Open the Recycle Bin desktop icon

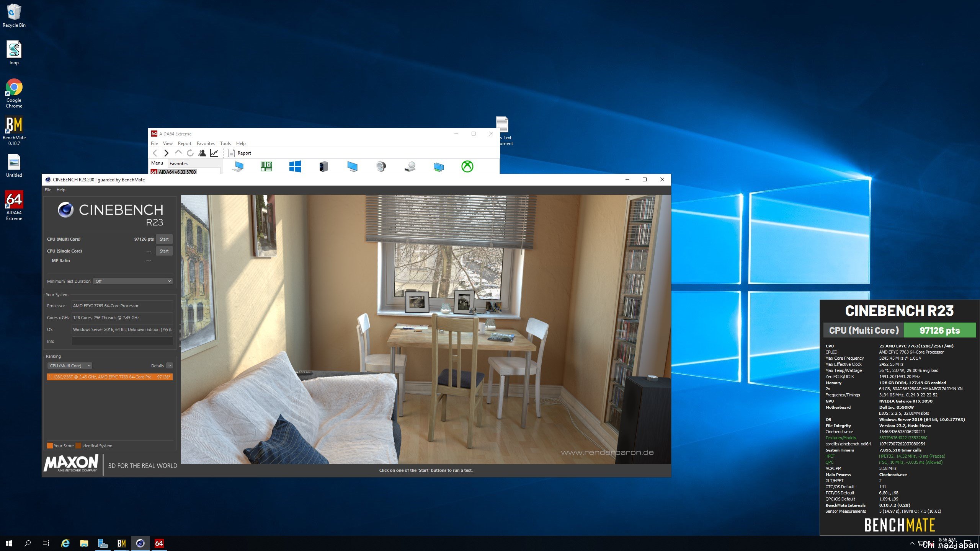[14, 16]
